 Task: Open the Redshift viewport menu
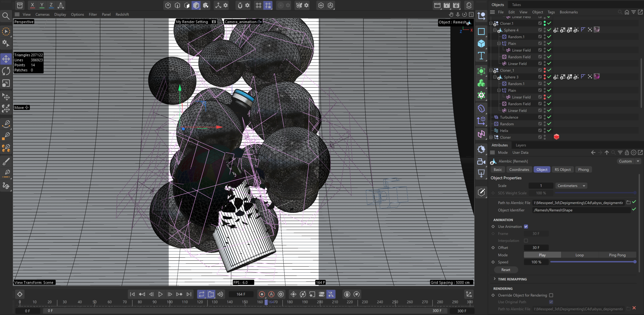[x=122, y=14]
